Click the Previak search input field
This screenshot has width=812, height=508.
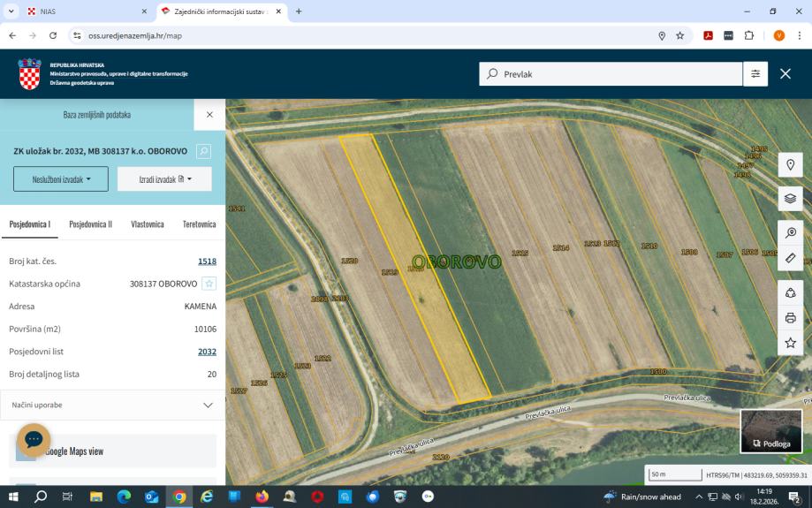tap(610, 74)
